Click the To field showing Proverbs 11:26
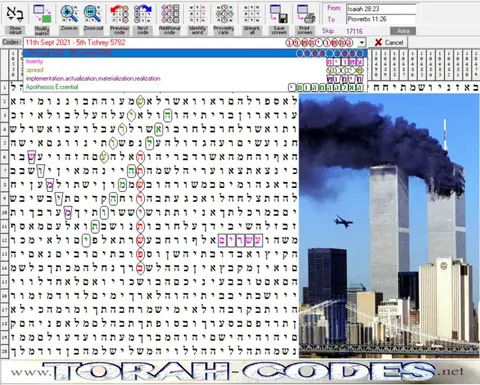The height and width of the screenshot is (385, 480). pyautogui.click(x=381, y=19)
